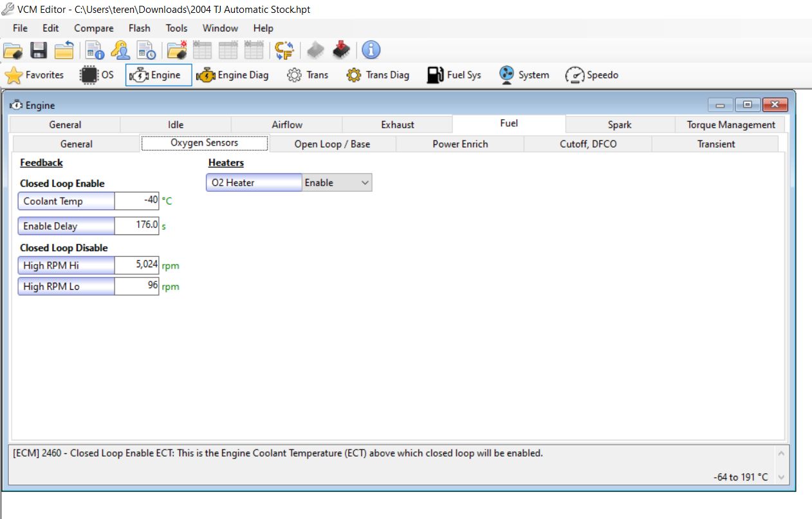Image resolution: width=812 pixels, height=519 pixels.
Task: Open the Speedo gauge section
Action: click(x=591, y=75)
